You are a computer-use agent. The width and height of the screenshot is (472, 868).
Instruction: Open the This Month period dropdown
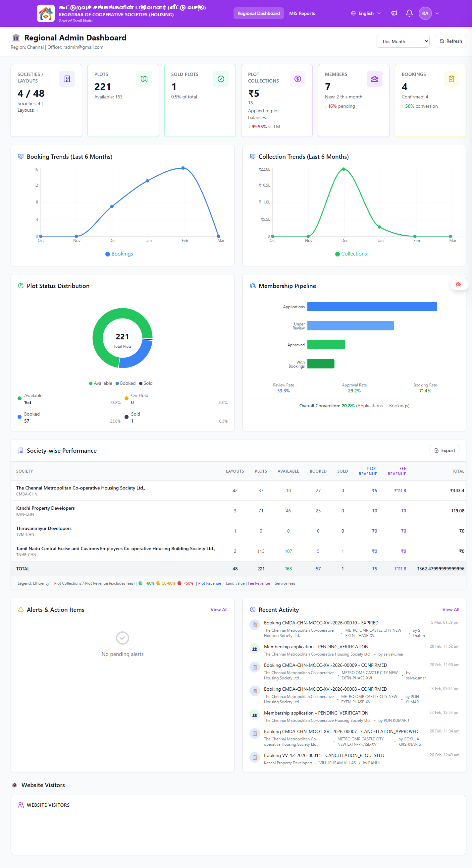click(403, 41)
